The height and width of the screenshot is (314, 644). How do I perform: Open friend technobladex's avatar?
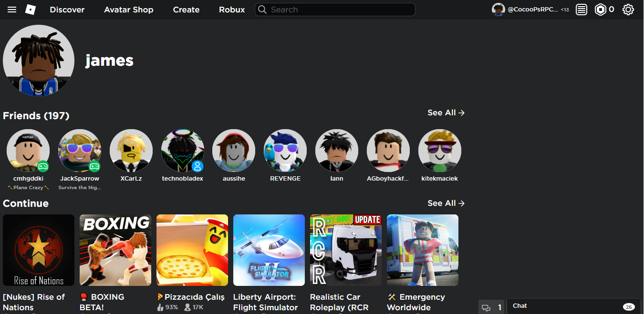point(183,151)
